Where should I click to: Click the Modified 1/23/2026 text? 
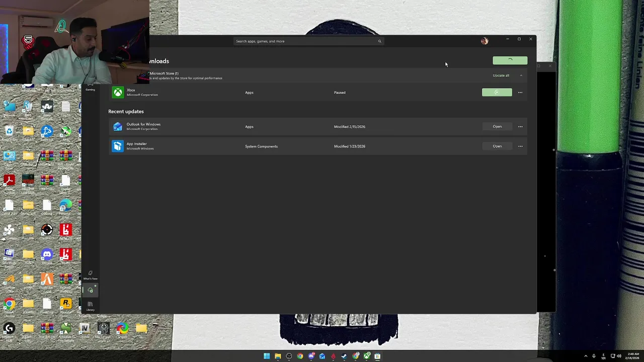[350, 146]
